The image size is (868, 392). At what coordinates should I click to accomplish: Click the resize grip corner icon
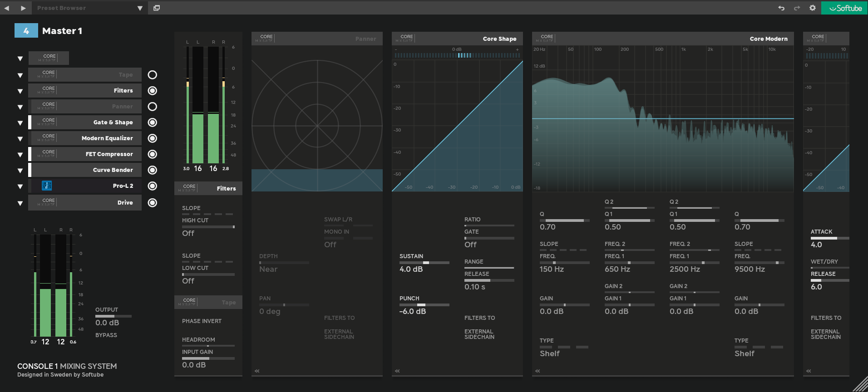coord(860,384)
